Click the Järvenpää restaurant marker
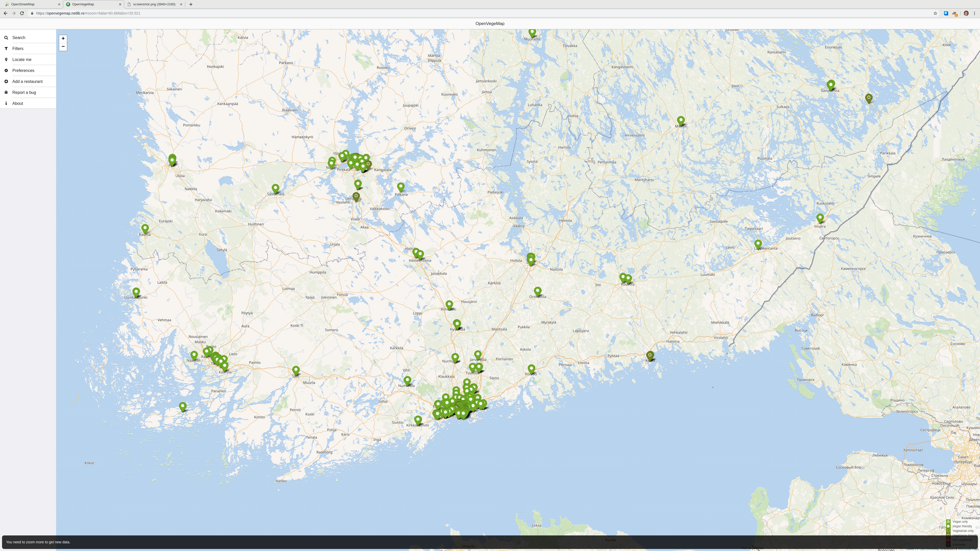980x551 pixels. pos(478,355)
